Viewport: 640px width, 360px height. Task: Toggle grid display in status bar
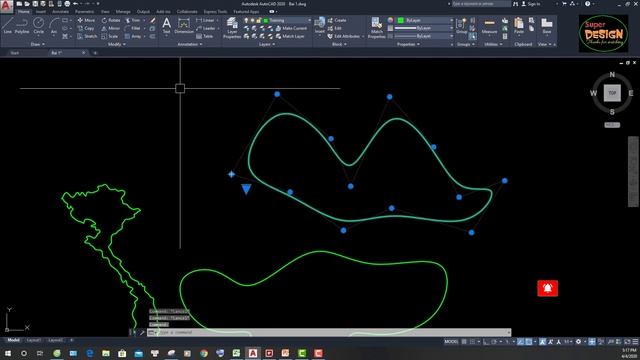[464, 342]
